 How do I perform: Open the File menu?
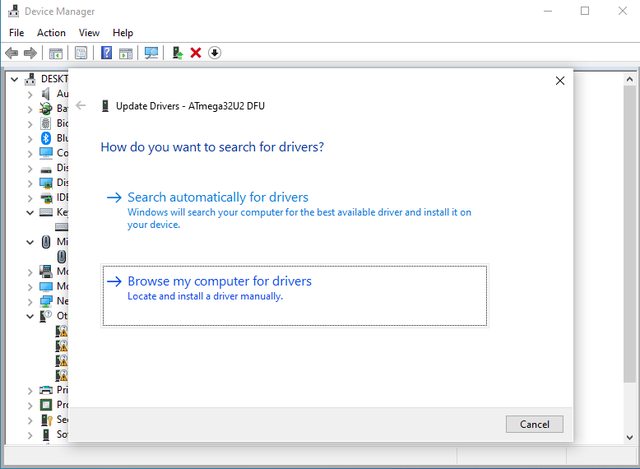[17, 33]
